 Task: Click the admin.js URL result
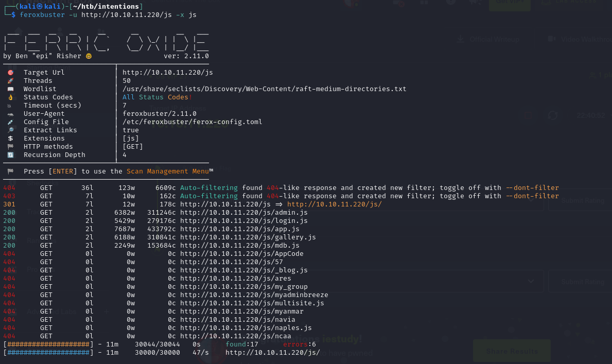pos(244,213)
